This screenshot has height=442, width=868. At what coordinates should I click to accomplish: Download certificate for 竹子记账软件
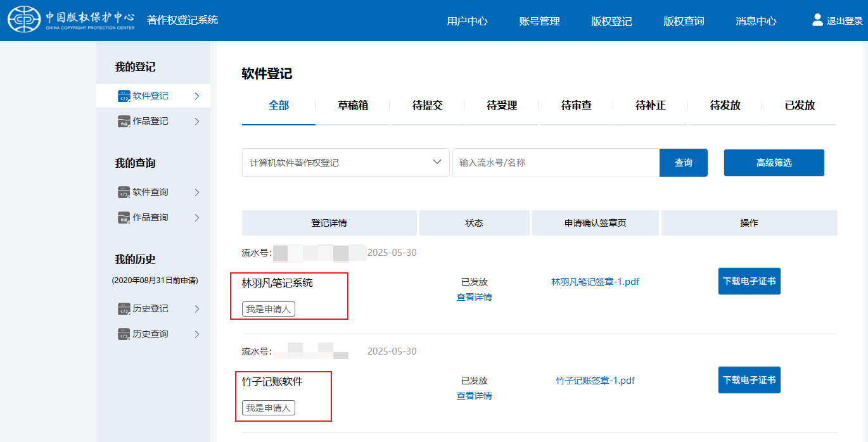750,380
